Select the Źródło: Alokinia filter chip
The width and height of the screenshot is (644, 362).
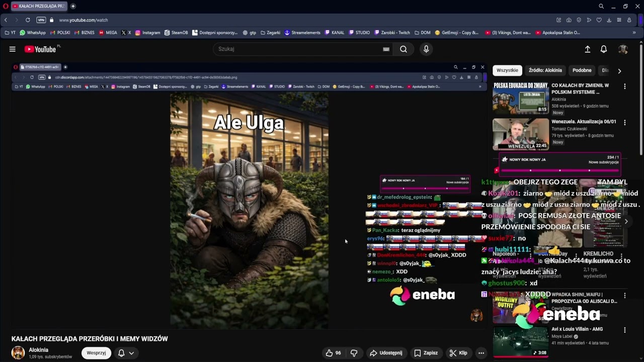[545, 70]
